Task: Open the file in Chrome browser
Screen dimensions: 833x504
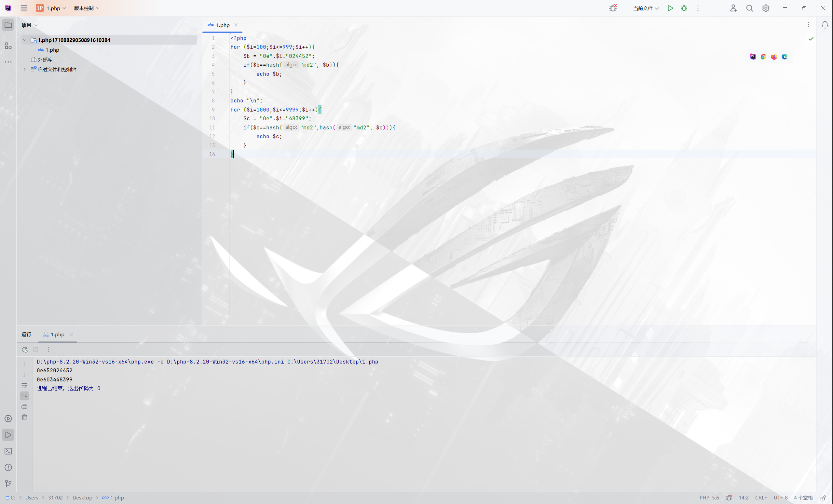Action: click(763, 57)
